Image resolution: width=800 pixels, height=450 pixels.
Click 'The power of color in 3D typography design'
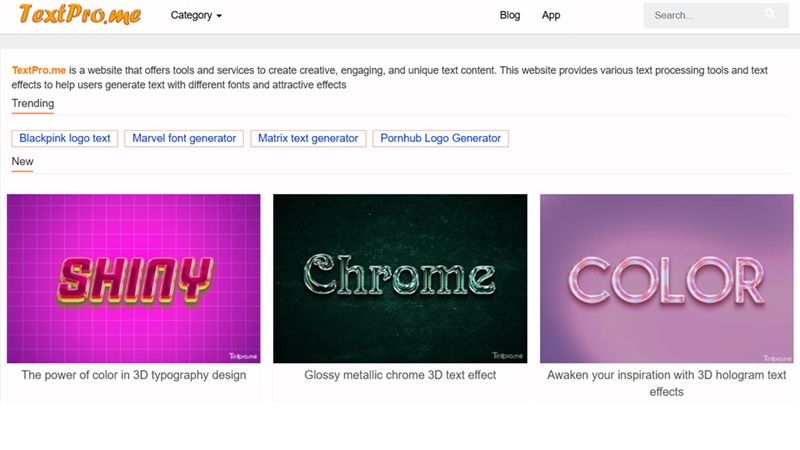(134, 375)
